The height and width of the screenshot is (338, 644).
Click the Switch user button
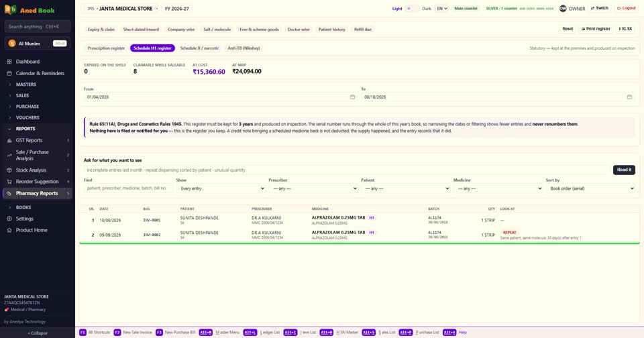[599, 8]
